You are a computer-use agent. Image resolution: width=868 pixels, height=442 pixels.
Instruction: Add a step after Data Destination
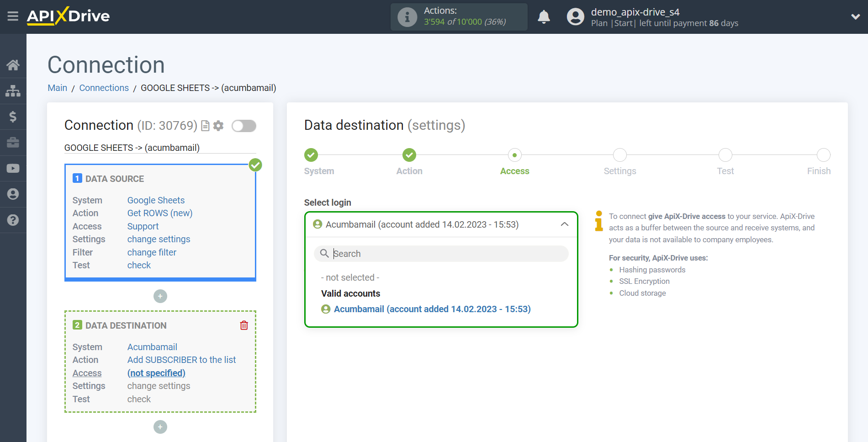tap(160, 427)
